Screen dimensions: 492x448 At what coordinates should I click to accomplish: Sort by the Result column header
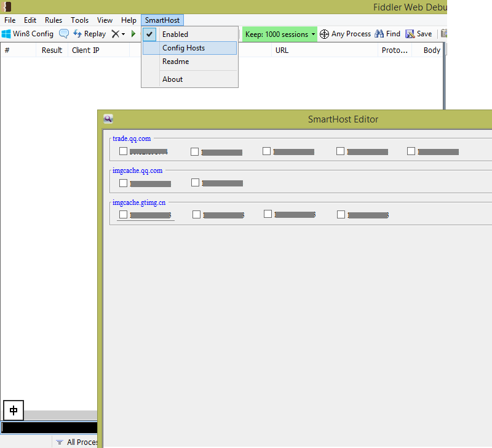click(52, 50)
